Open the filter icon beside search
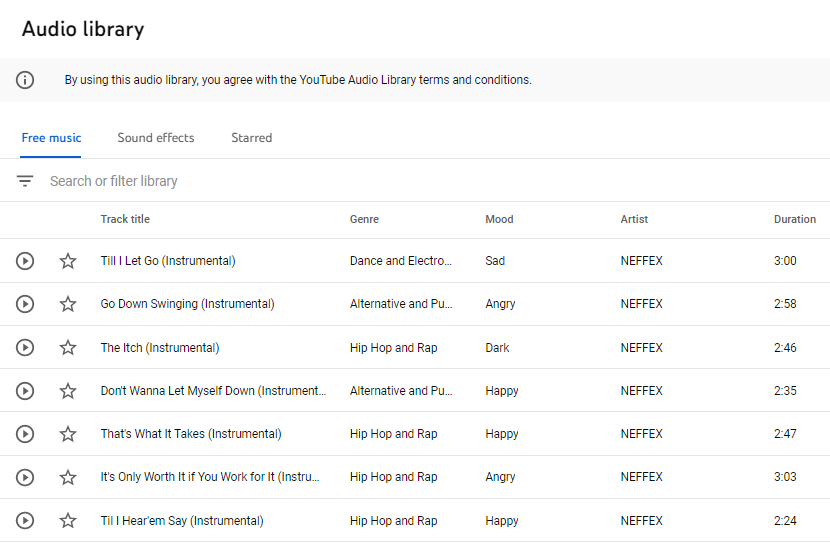Viewport: 830px width, 545px height. click(25, 181)
